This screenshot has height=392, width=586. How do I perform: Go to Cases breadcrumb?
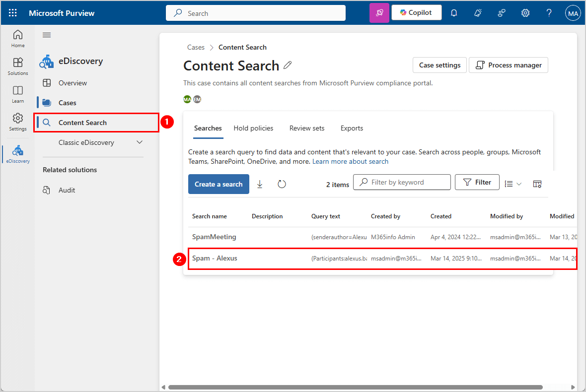[196, 47]
